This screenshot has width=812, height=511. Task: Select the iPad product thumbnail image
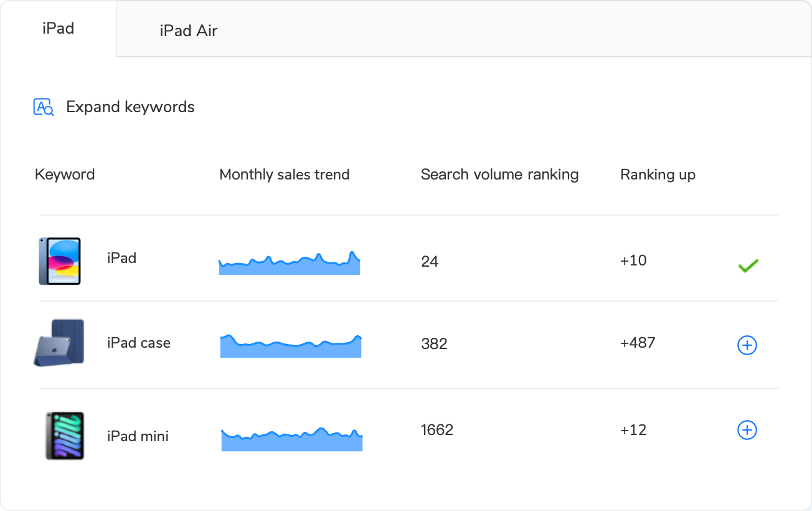(x=60, y=260)
